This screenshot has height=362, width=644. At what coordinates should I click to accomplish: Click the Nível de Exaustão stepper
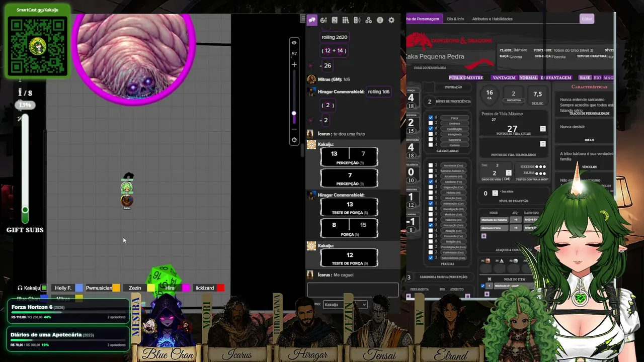click(x=495, y=193)
